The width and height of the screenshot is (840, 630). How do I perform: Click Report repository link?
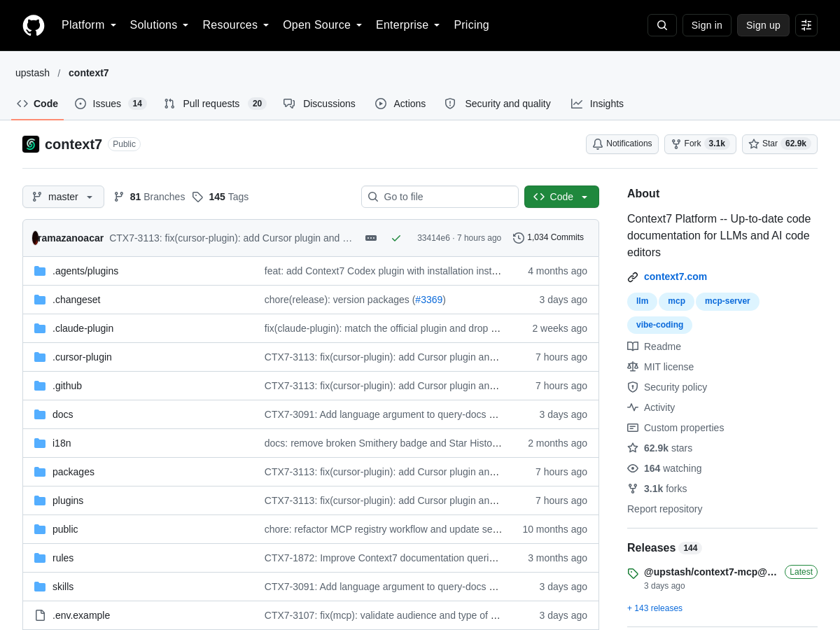[664, 509]
